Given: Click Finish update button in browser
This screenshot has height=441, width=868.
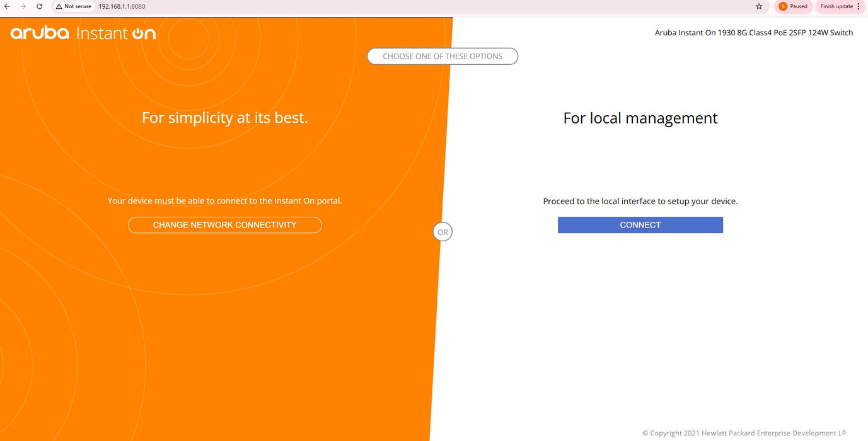Looking at the screenshot, I should [x=836, y=6].
